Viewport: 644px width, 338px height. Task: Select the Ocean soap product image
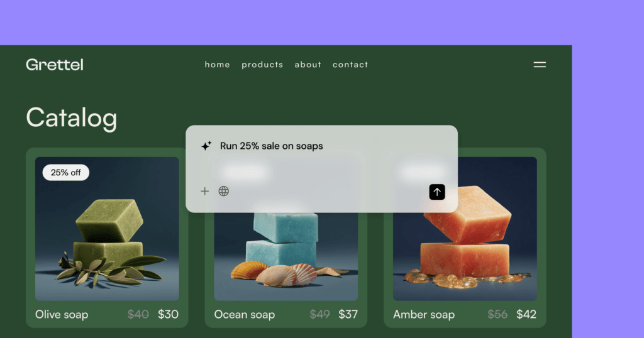tap(286, 256)
